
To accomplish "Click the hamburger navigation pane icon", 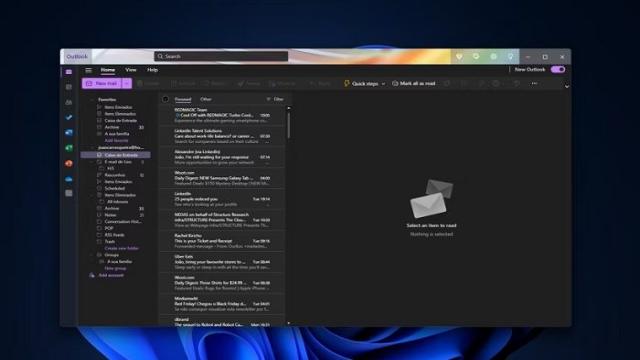I will tap(89, 70).
